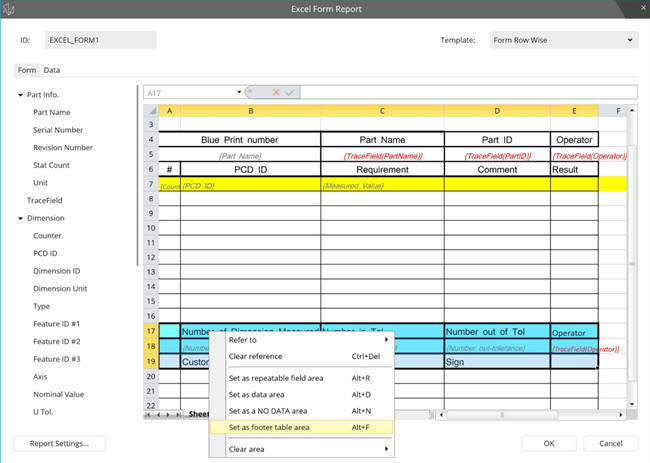Click the confirm checkmark in formula bar
Image resolution: width=650 pixels, height=463 pixels.
pos(289,92)
